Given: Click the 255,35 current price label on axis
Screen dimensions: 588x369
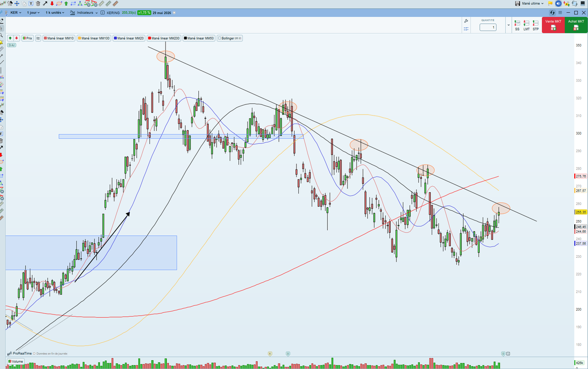Looking at the screenshot, I should tap(580, 212).
